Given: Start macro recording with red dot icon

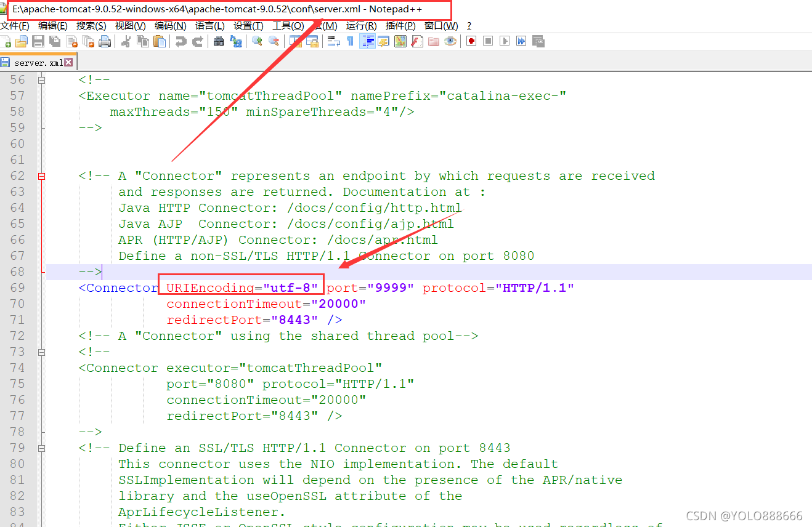Looking at the screenshot, I should click(x=472, y=42).
